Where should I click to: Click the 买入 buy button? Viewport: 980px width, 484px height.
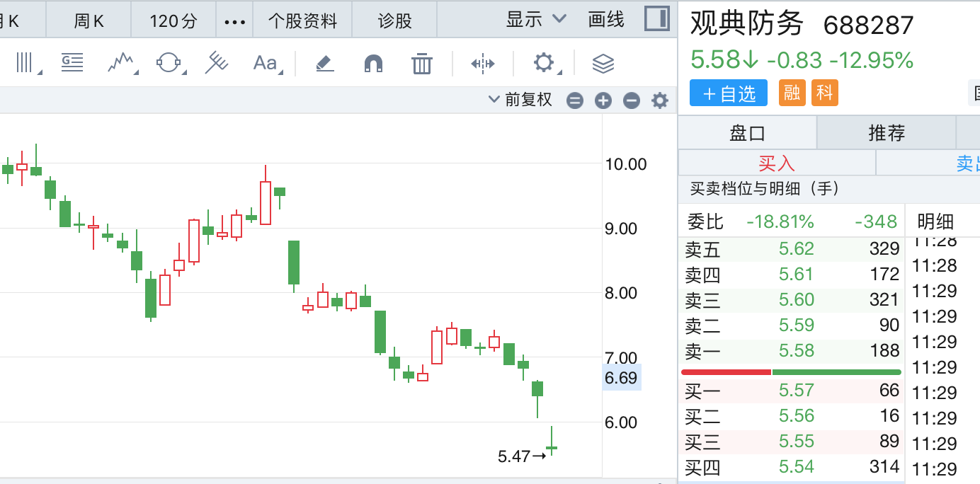(x=776, y=163)
